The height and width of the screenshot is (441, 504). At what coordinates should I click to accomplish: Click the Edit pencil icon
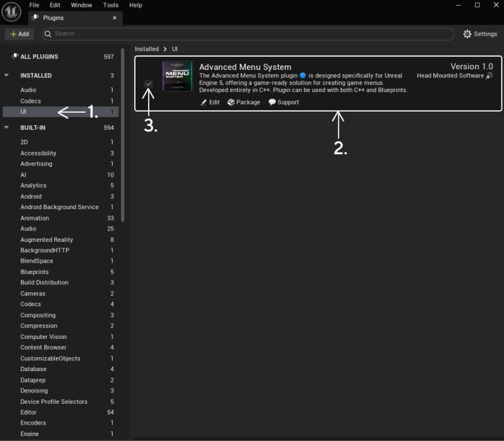point(203,102)
